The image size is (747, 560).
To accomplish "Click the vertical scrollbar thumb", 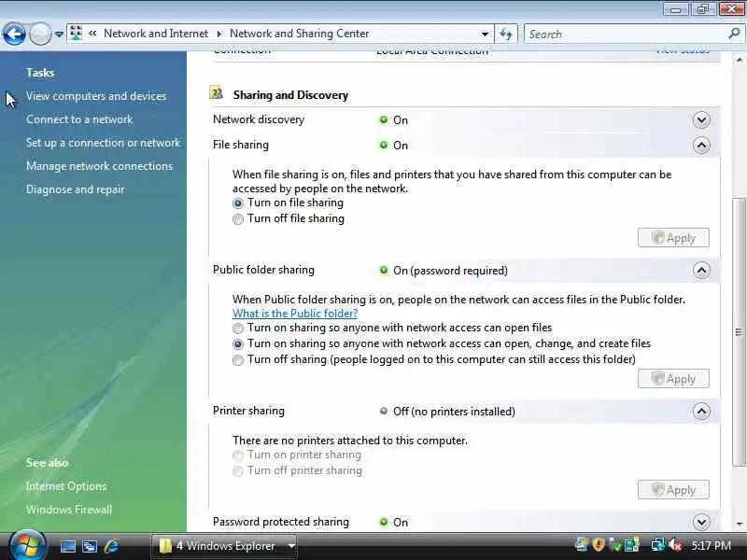I will [739, 332].
